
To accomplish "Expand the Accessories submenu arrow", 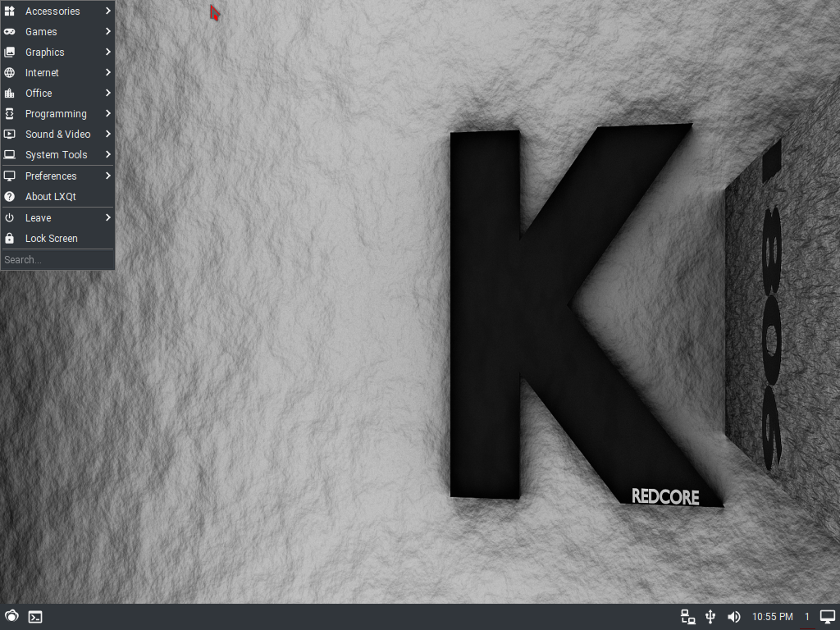I will (x=107, y=11).
